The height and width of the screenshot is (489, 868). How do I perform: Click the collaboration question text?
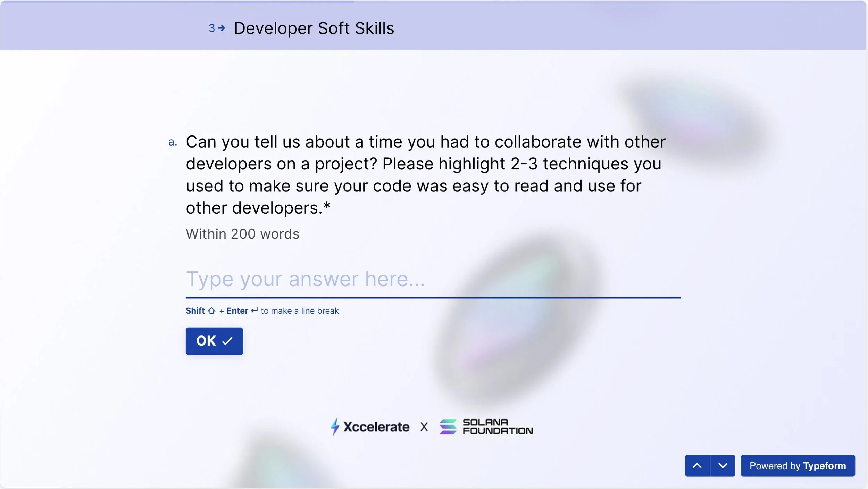(x=425, y=174)
